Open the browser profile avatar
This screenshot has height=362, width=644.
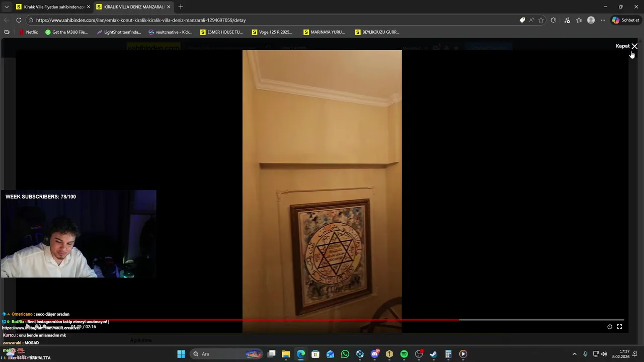[591, 20]
